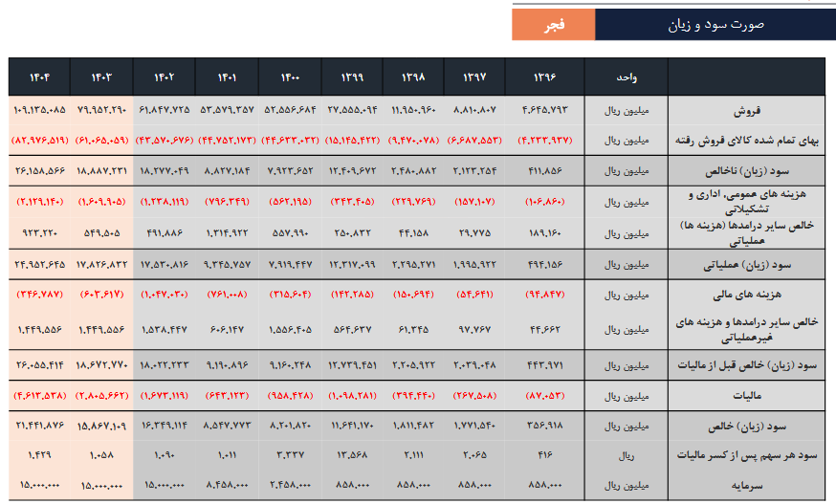Select the واحد column header
Screen dimensions: 836x504
[x=627, y=77]
